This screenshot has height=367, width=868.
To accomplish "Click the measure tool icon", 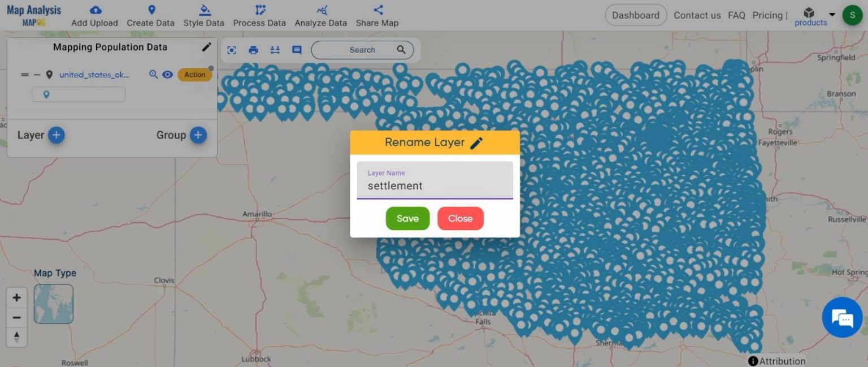I will point(275,50).
